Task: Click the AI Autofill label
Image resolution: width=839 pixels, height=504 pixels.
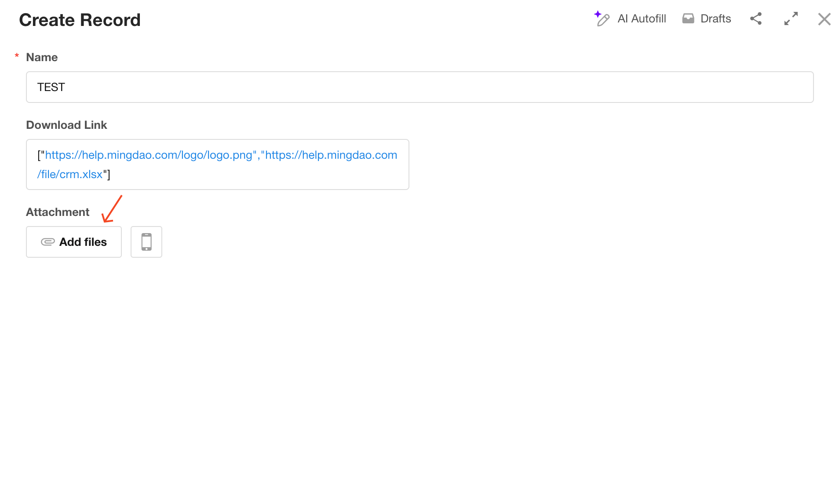Action: tap(641, 18)
